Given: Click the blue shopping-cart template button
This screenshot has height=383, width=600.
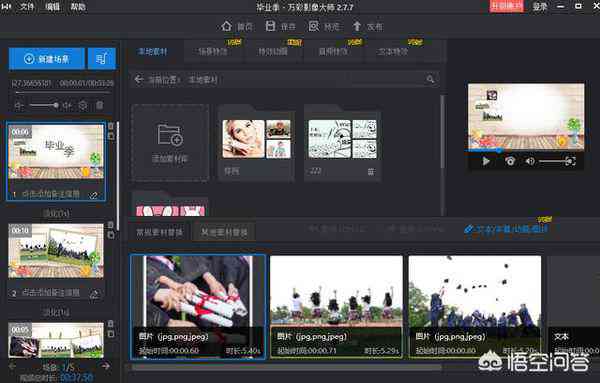Looking at the screenshot, I should coord(101,59).
